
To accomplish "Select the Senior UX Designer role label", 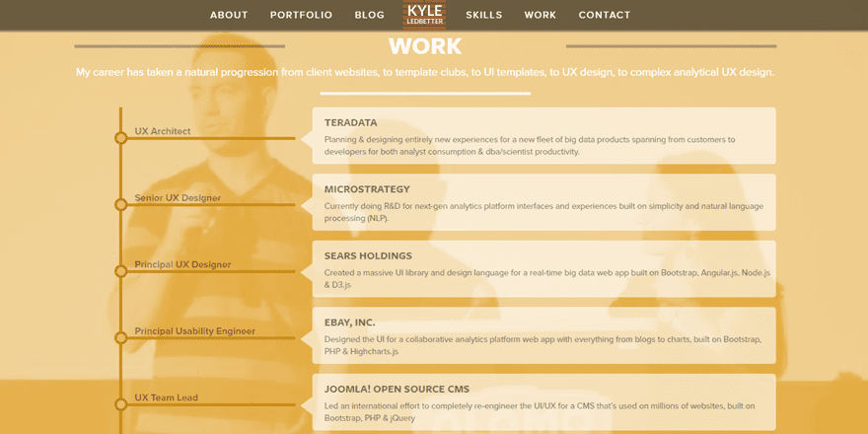I will click(x=178, y=197).
